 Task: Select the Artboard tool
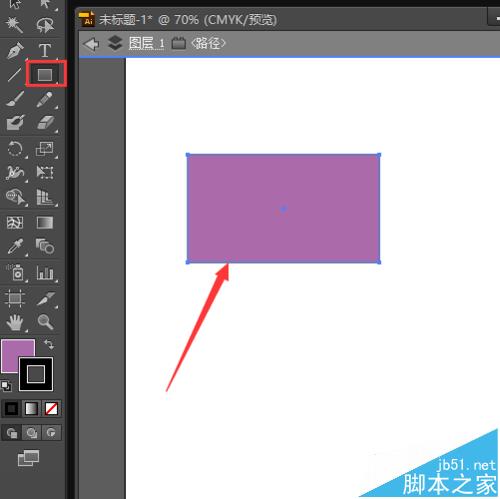(15, 298)
